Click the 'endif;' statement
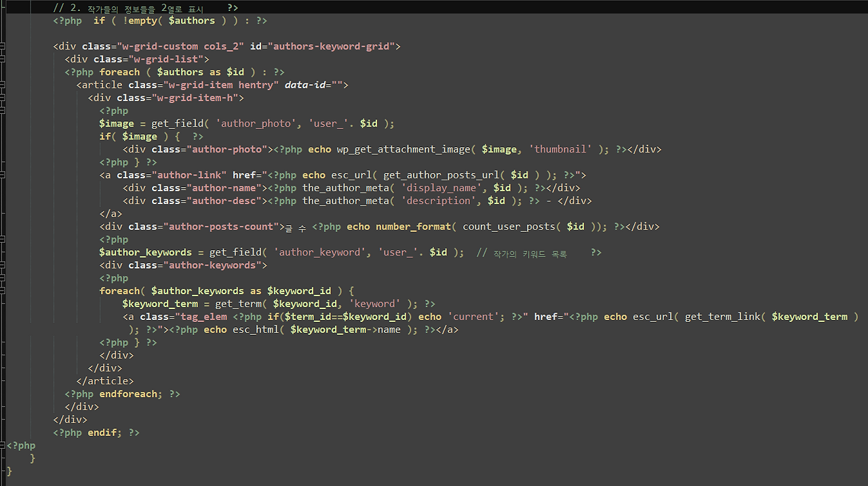868x486 pixels. (105, 432)
